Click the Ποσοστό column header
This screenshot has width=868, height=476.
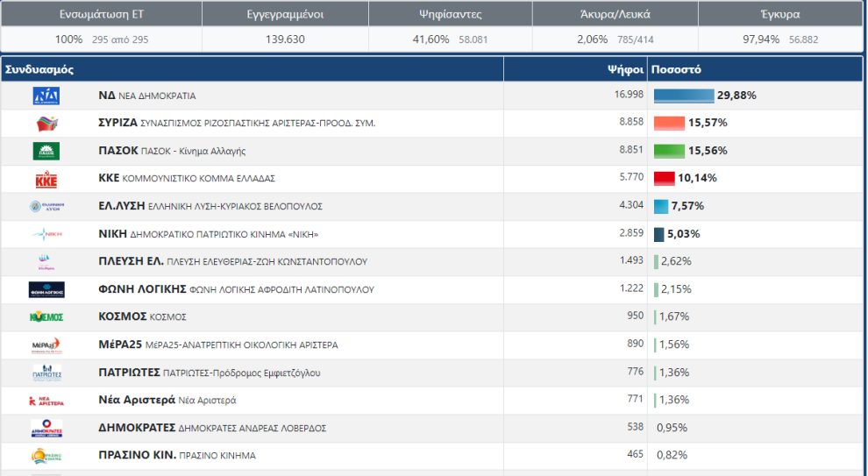click(677, 69)
